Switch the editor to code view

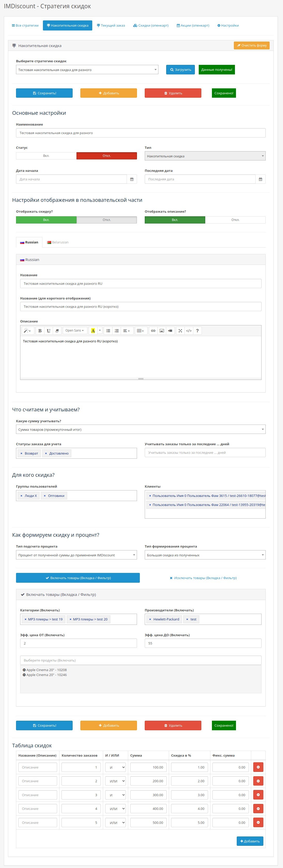[x=189, y=331]
